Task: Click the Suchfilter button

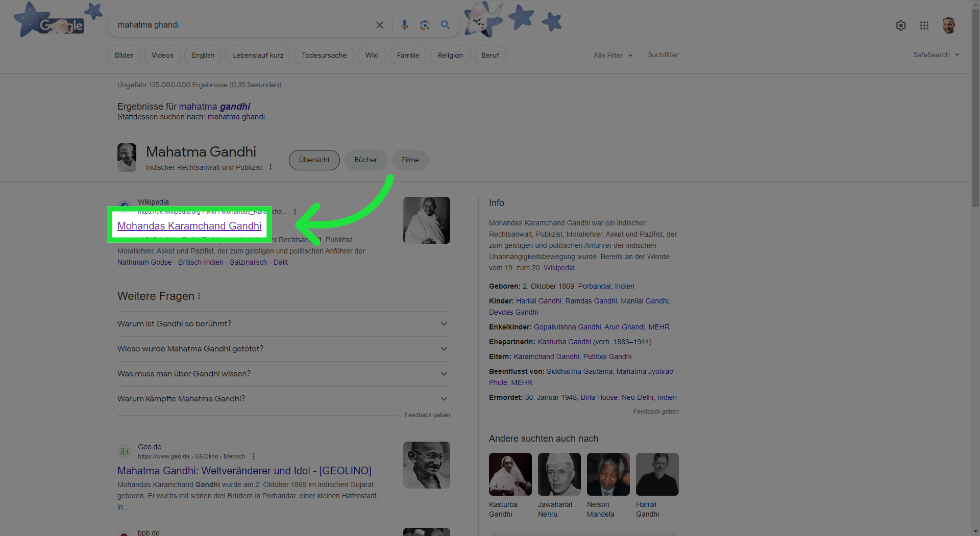Action: [x=663, y=55]
